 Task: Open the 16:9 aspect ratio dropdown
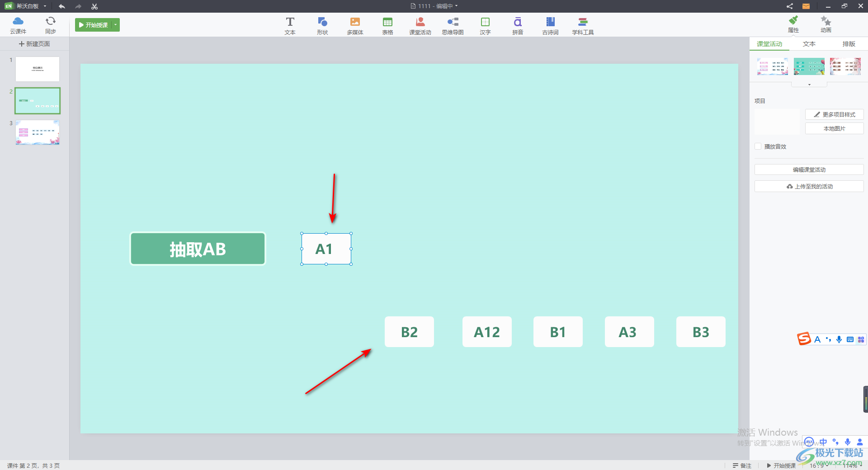(819, 465)
